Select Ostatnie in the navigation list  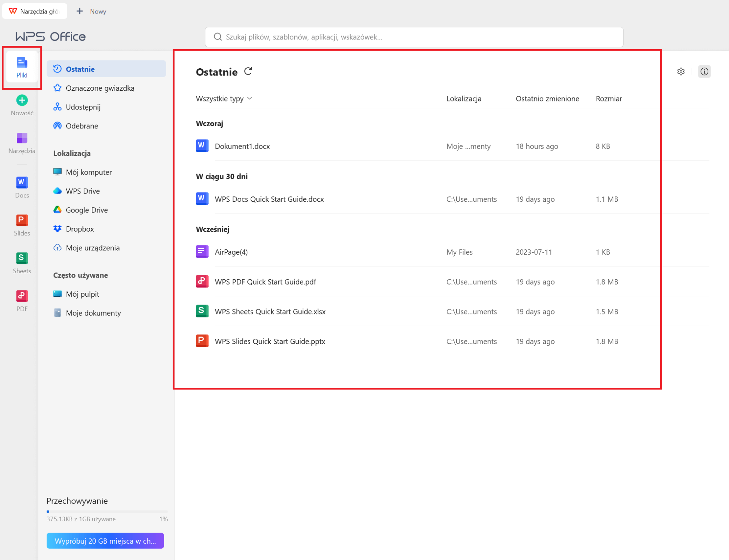106,69
